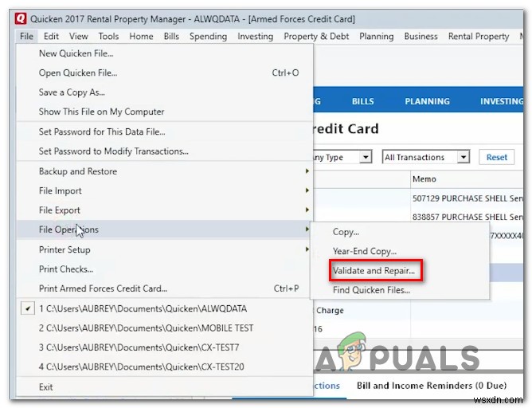The width and height of the screenshot is (532, 408).
Task: Switch to the blue PLANNING tab
Action: click(427, 101)
